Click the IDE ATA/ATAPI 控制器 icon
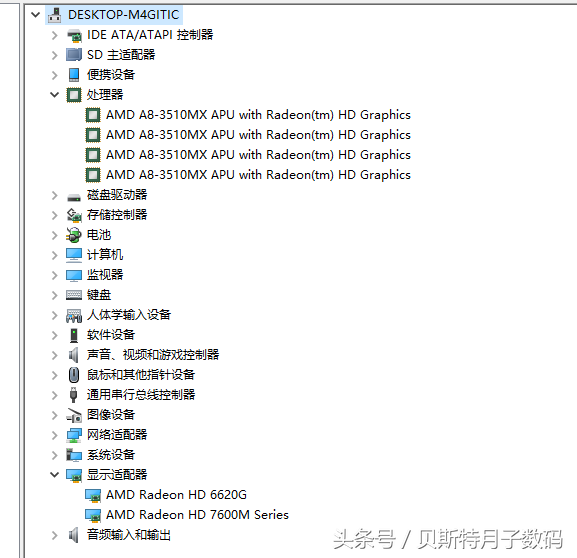This screenshot has width=577, height=558. (74, 35)
